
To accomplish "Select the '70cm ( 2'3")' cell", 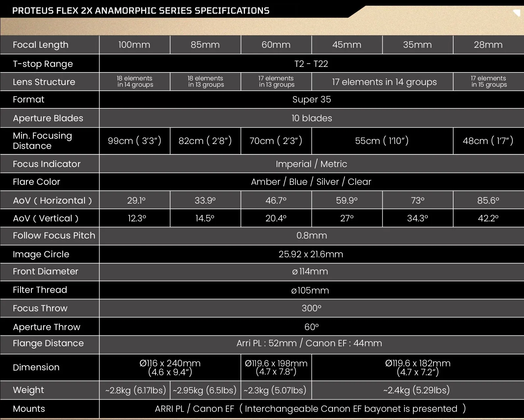I will (276, 141).
